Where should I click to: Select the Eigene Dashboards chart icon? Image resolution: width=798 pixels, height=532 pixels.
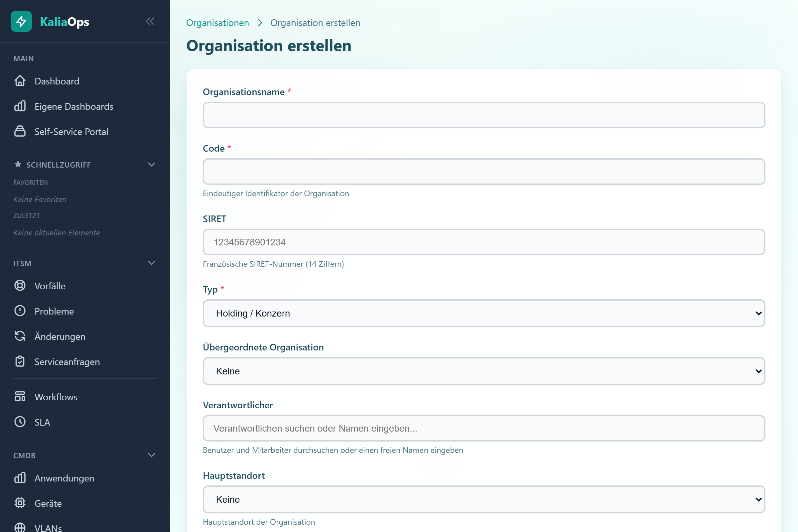click(x=20, y=106)
